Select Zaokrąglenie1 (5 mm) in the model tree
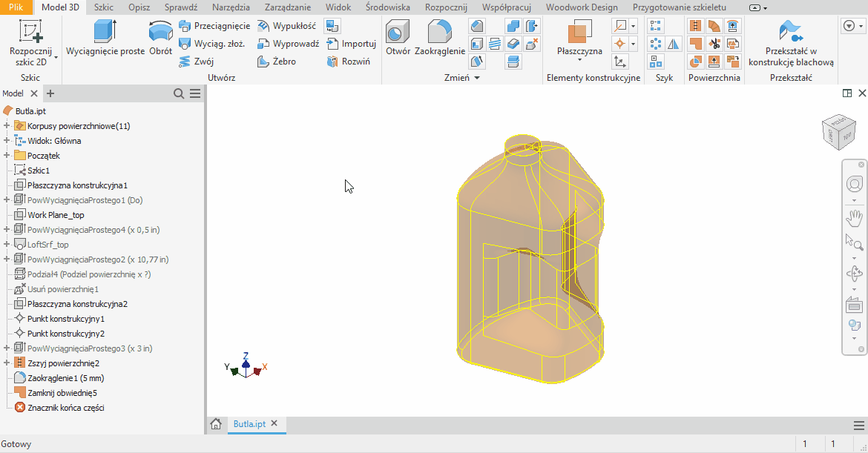 click(65, 378)
